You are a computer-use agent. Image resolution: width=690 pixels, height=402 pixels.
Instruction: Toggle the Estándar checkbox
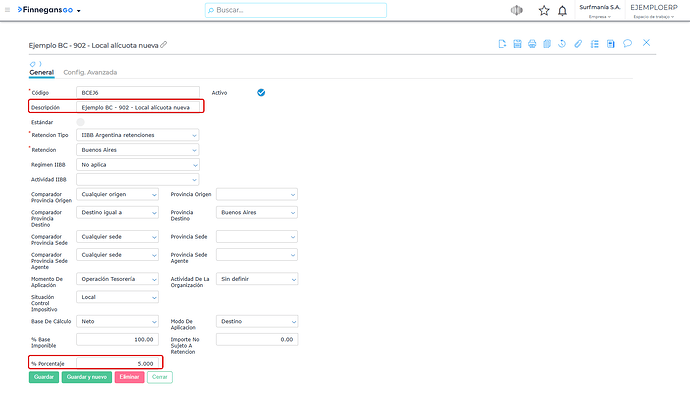click(x=81, y=122)
